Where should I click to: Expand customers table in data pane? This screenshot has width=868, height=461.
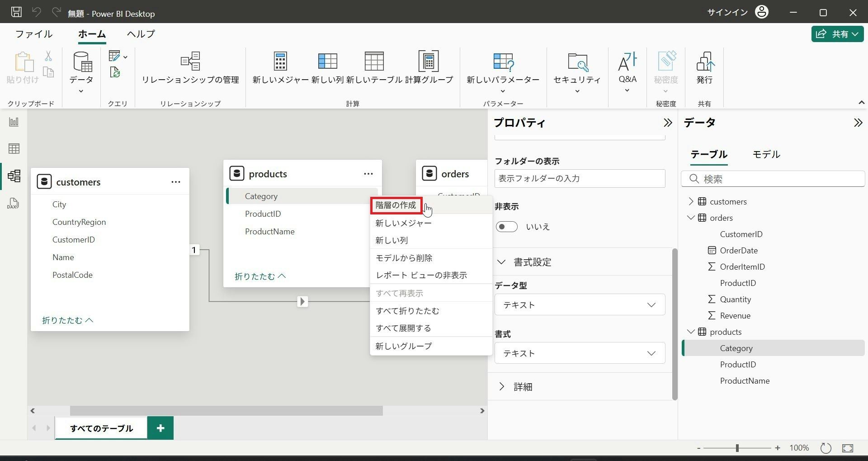point(691,201)
